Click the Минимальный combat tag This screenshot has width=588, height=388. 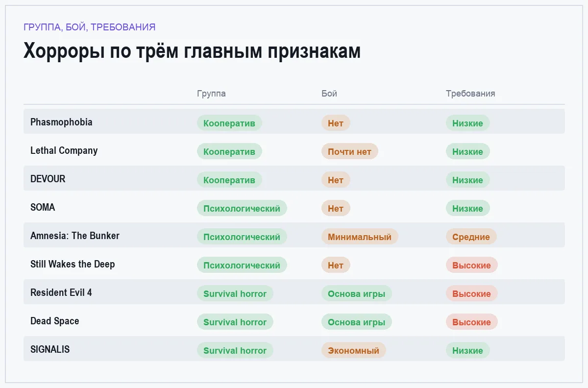click(x=360, y=237)
